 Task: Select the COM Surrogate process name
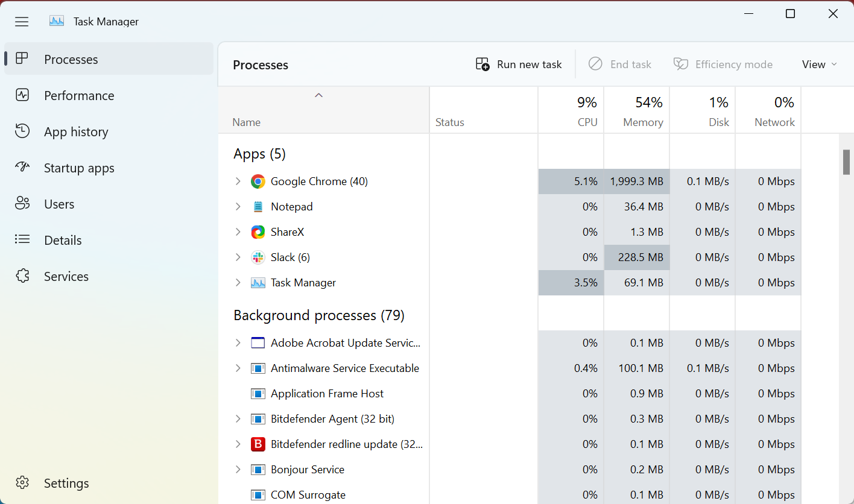tap(308, 495)
